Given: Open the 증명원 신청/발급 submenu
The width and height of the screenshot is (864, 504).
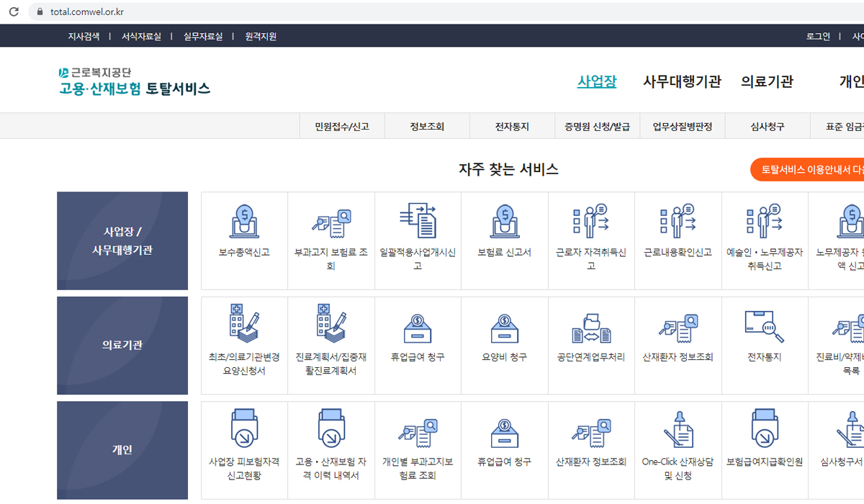Looking at the screenshot, I should [597, 126].
